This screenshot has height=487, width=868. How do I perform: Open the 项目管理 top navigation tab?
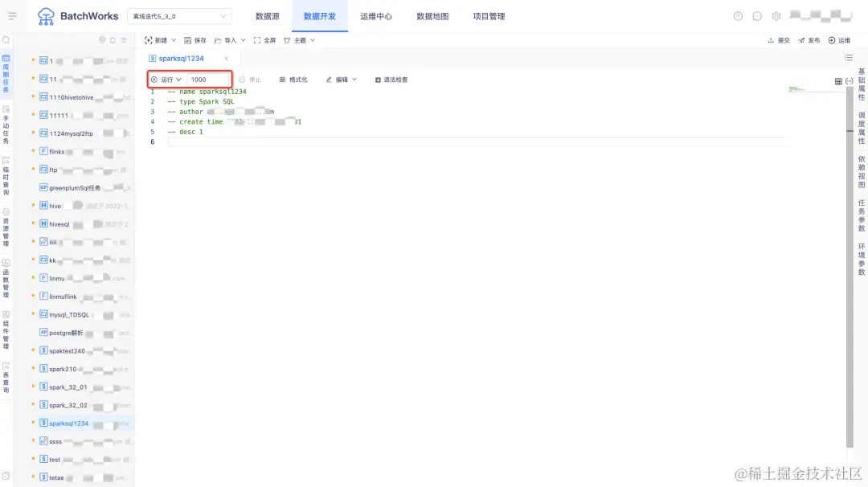tap(489, 16)
